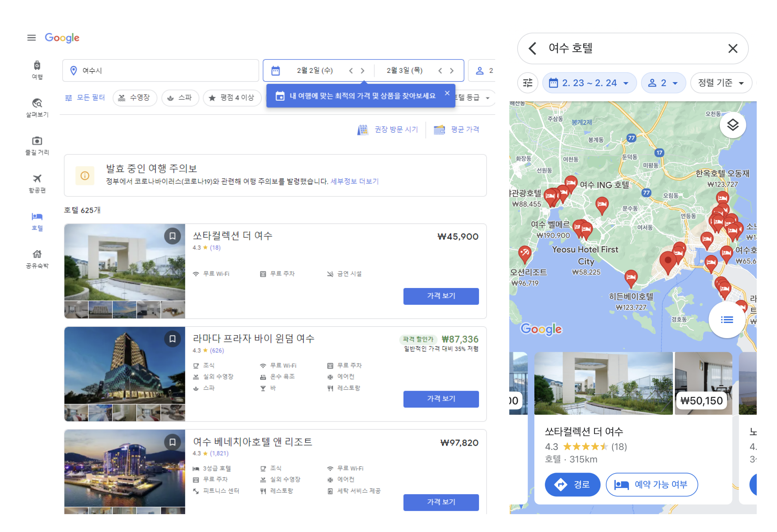Toggle the 평점 4 이상 rating filter chip
This screenshot has height=532, width=777.
tap(232, 98)
